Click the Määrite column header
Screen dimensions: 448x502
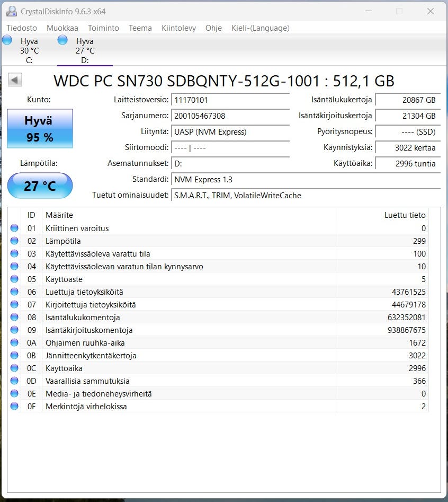tap(189, 215)
